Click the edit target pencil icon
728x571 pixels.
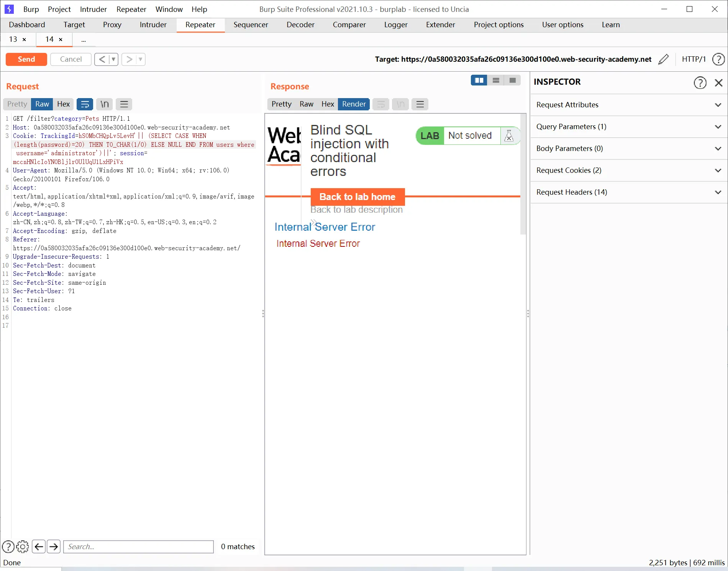[x=663, y=59]
